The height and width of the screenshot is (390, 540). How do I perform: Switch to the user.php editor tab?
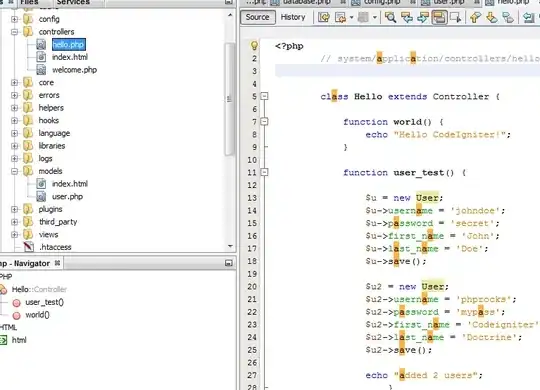point(449,2)
